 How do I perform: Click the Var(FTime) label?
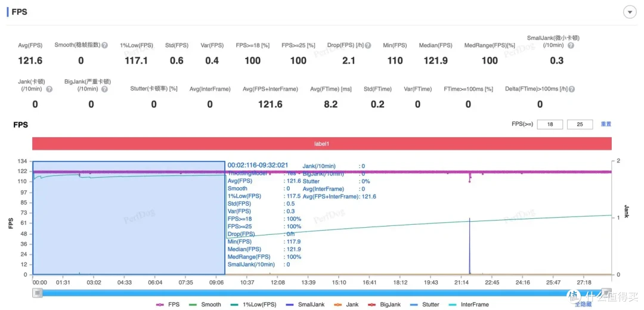(x=417, y=89)
